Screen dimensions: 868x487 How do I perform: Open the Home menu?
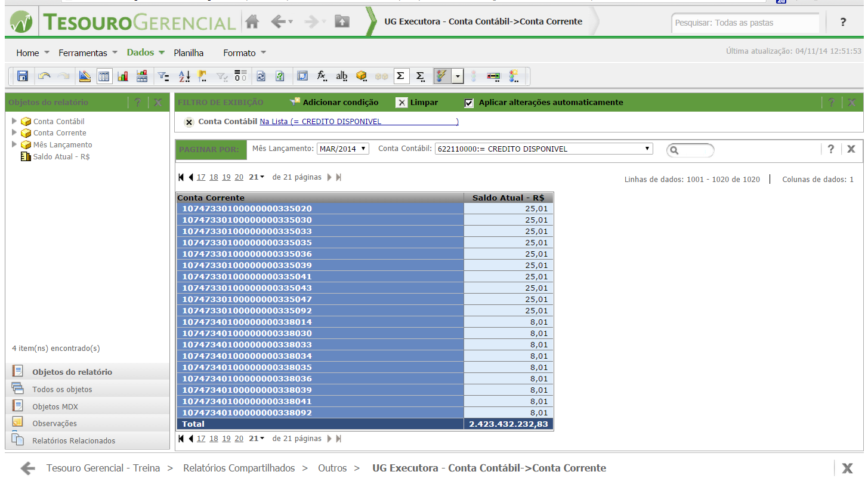[33, 53]
